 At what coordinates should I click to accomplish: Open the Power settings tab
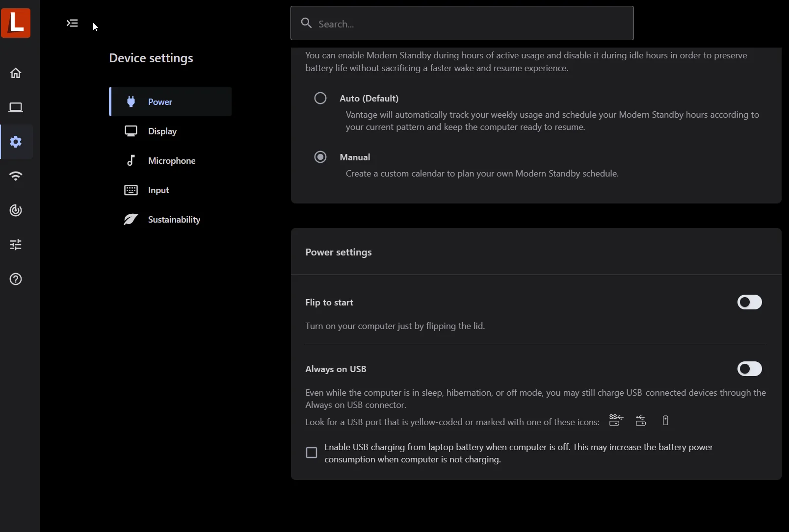pos(170,101)
